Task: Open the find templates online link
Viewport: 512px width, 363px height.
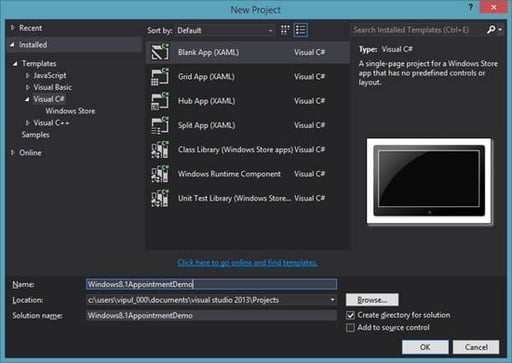Action: click(x=247, y=263)
